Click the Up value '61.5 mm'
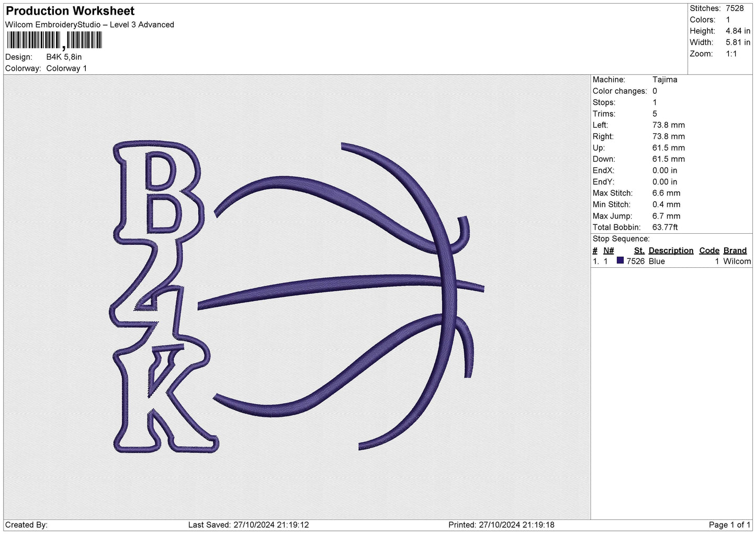The width and height of the screenshot is (756, 534). pos(669,148)
